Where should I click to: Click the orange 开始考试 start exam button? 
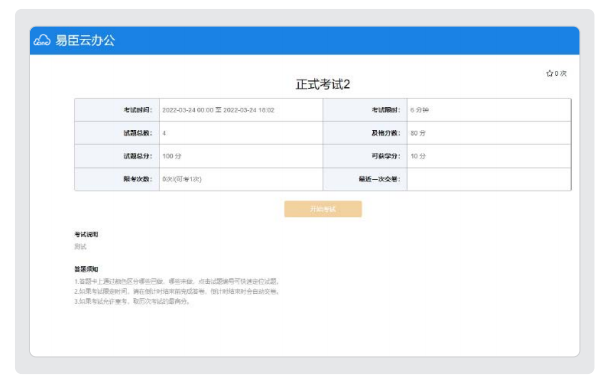coord(323,209)
